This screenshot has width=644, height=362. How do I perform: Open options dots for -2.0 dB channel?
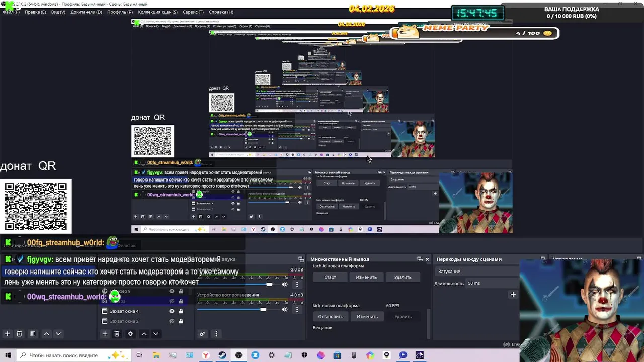click(297, 285)
